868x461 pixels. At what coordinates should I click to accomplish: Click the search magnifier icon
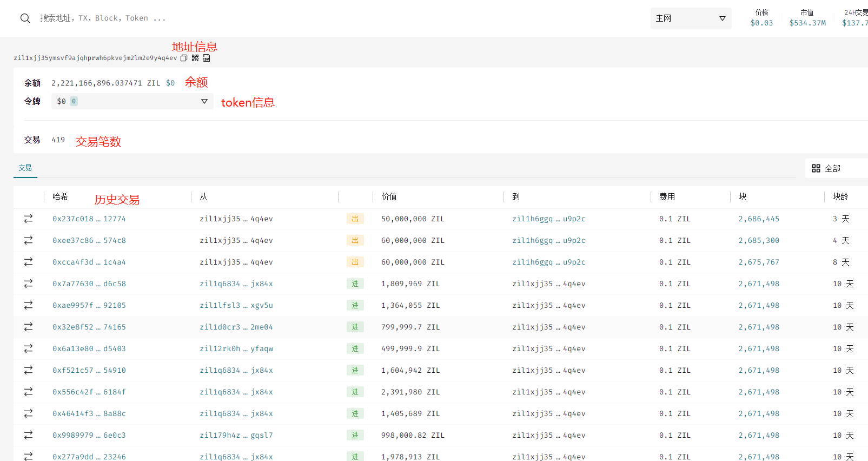pos(25,18)
